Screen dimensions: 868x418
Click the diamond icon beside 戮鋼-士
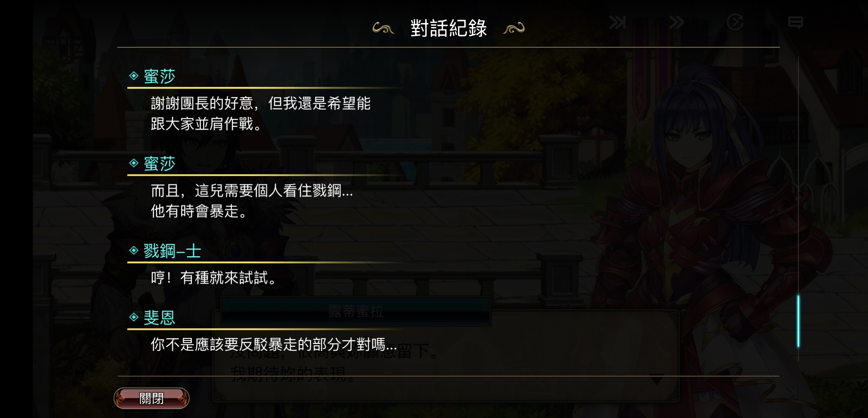pyautogui.click(x=134, y=250)
